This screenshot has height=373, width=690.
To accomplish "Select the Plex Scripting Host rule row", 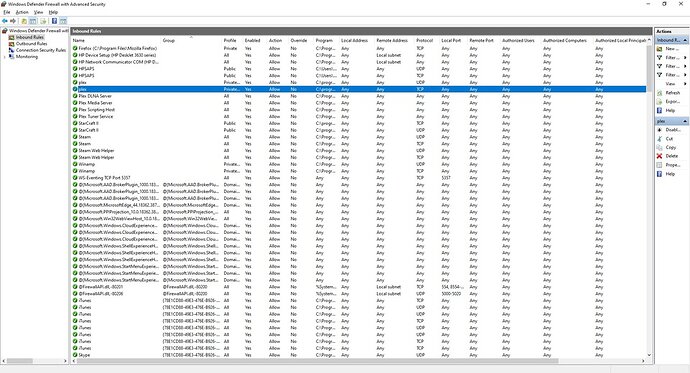I will tap(359, 110).
